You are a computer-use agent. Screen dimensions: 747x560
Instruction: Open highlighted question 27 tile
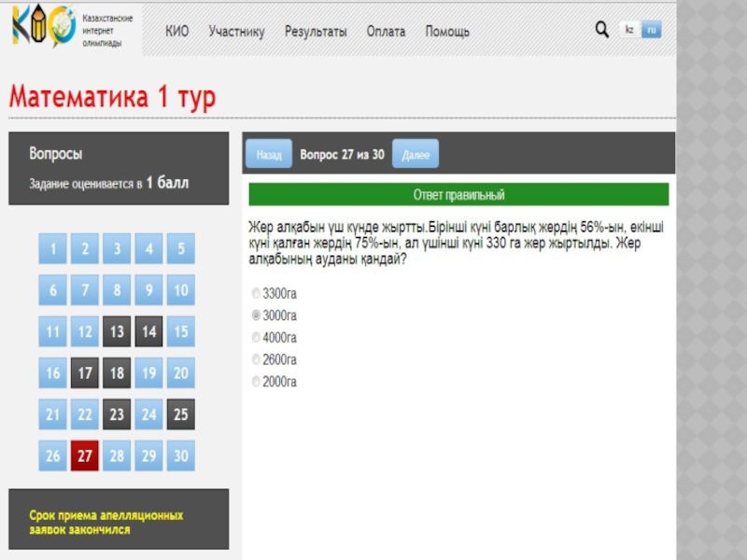(85, 456)
